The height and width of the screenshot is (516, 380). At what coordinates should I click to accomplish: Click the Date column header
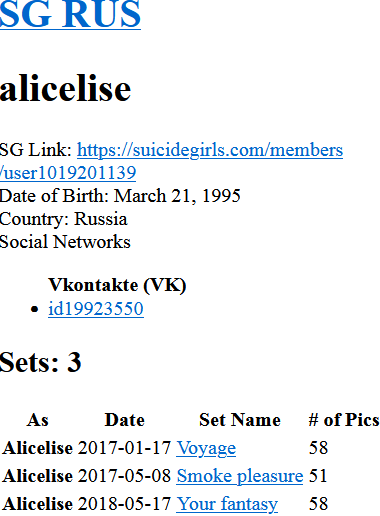click(x=125, y=420)
